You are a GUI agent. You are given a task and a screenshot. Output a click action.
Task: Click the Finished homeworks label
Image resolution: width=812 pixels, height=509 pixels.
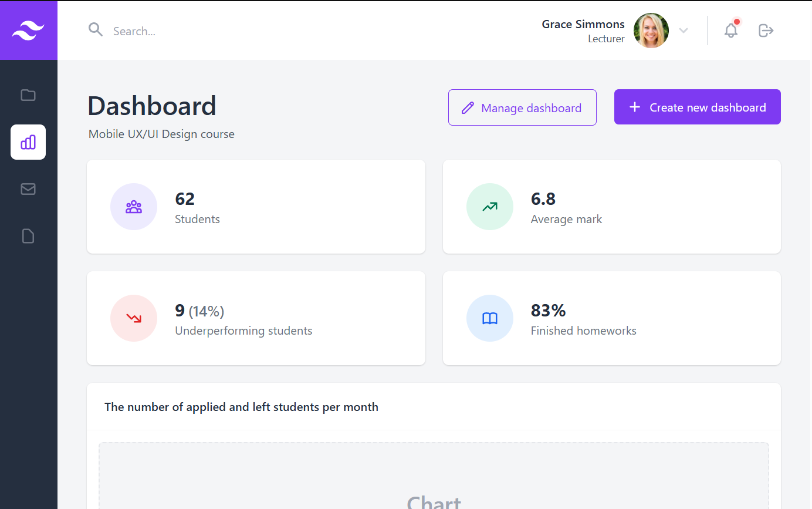pos(584,331)
